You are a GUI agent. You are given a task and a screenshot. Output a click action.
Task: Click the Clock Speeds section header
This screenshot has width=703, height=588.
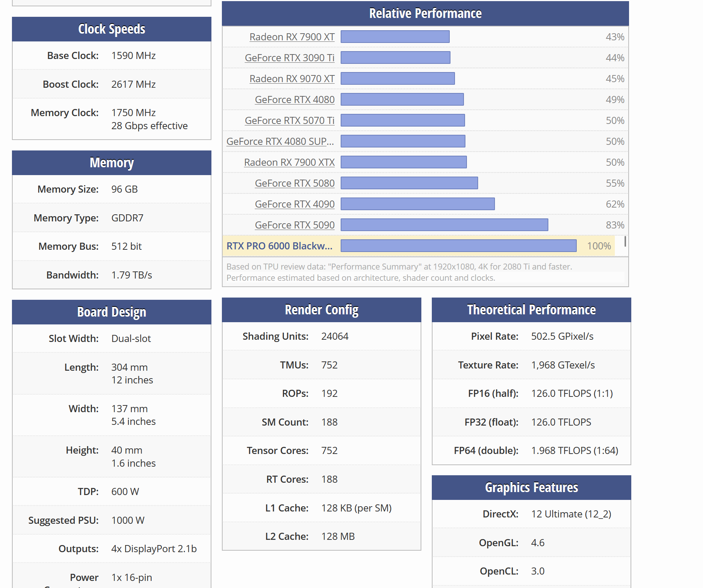[112, 29]
